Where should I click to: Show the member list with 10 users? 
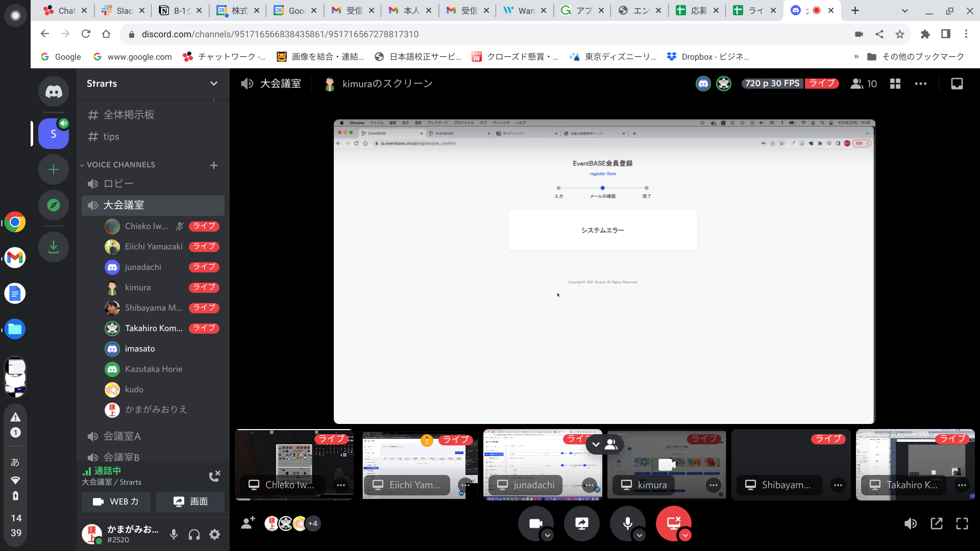point(864,84)
